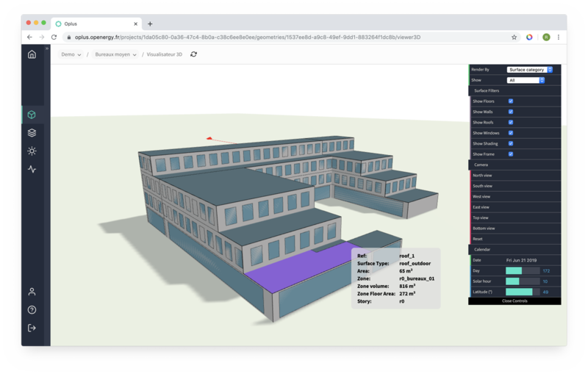This screenshot has height=374, width=588.
Task: Toggle the Show Walls checkbox
Action: pyautogui.click(x=511, y=112)
